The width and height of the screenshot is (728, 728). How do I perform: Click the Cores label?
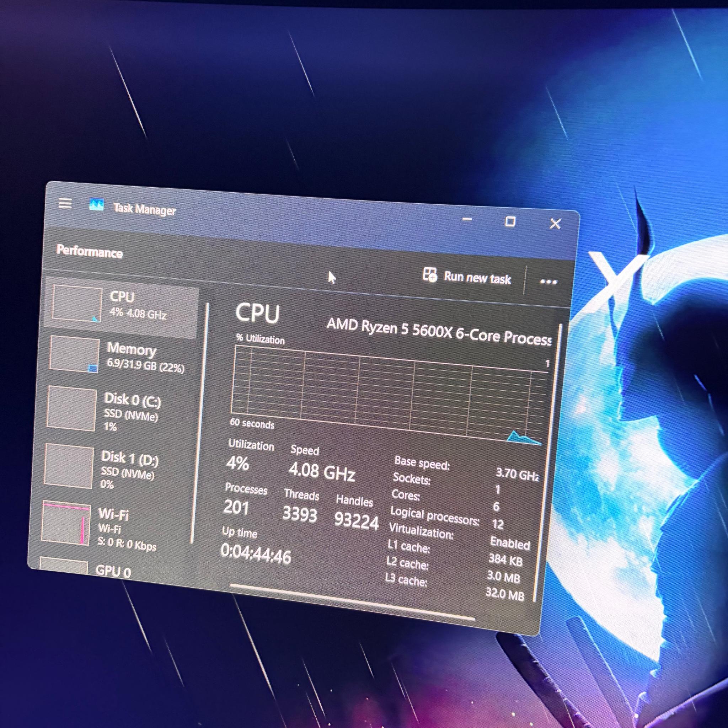point(406,494)
